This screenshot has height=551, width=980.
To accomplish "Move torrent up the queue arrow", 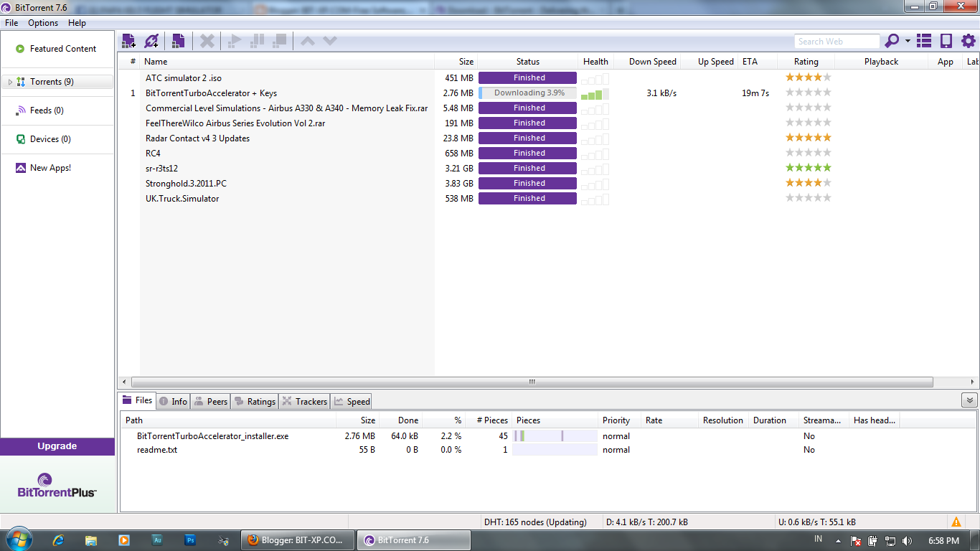I will [x=308, y=41].
